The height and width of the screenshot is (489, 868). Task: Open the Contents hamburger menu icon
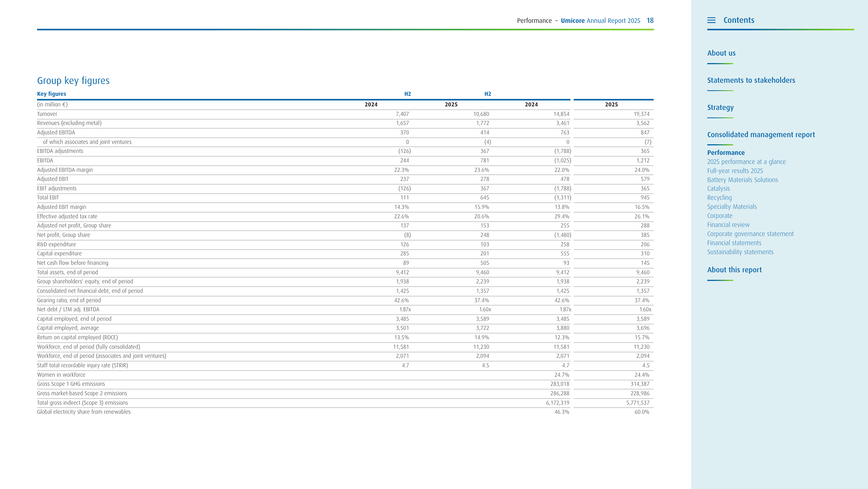point(711,20)
